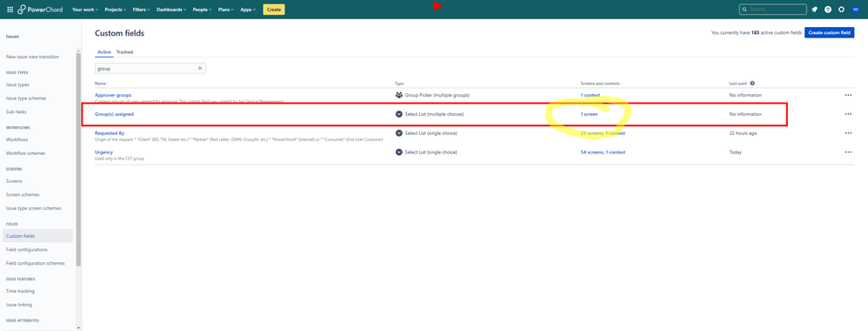
Task: Click Create custom field button
Action: click(829, 33)
